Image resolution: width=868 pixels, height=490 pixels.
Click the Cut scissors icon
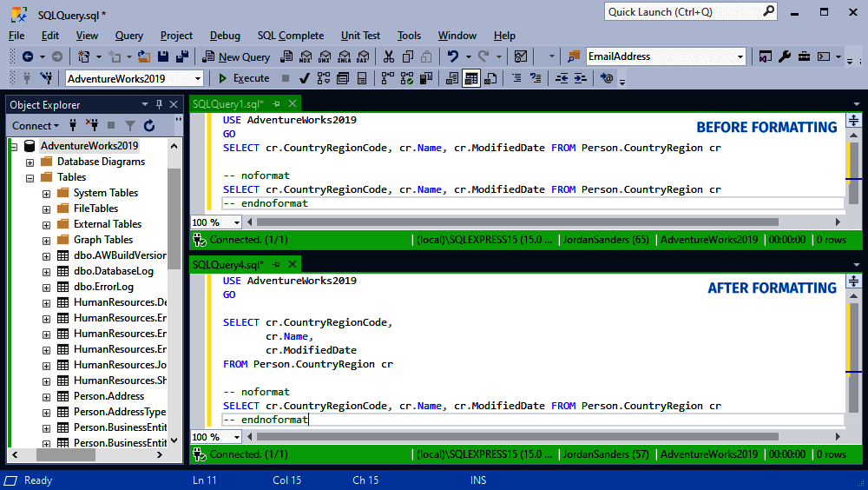pos(388,56)
